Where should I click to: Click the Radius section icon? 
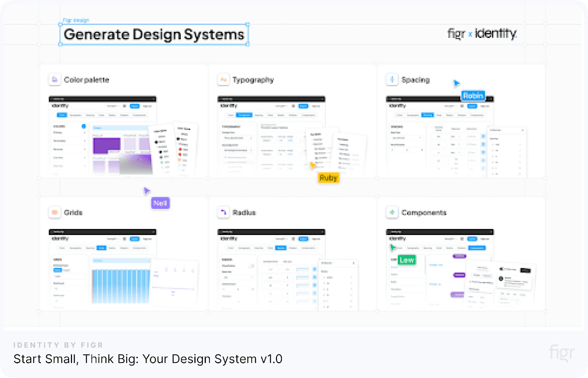(x=223, y=212)
